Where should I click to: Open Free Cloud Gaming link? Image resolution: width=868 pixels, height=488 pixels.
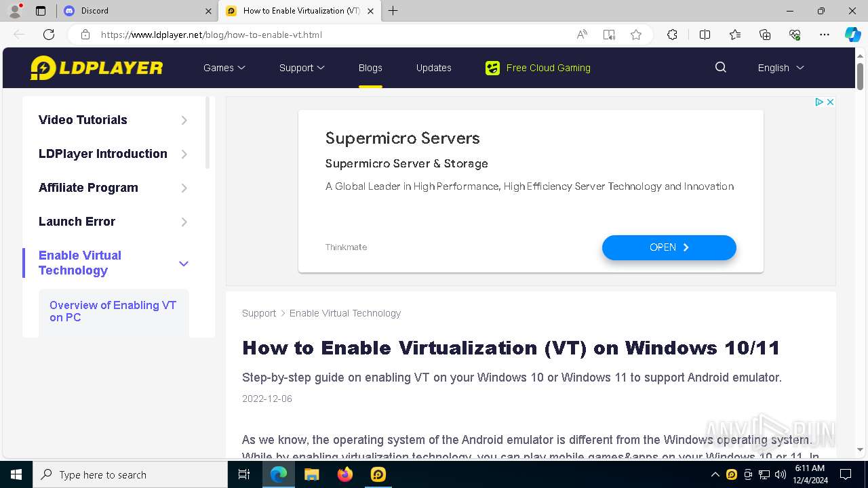[548, 68]
